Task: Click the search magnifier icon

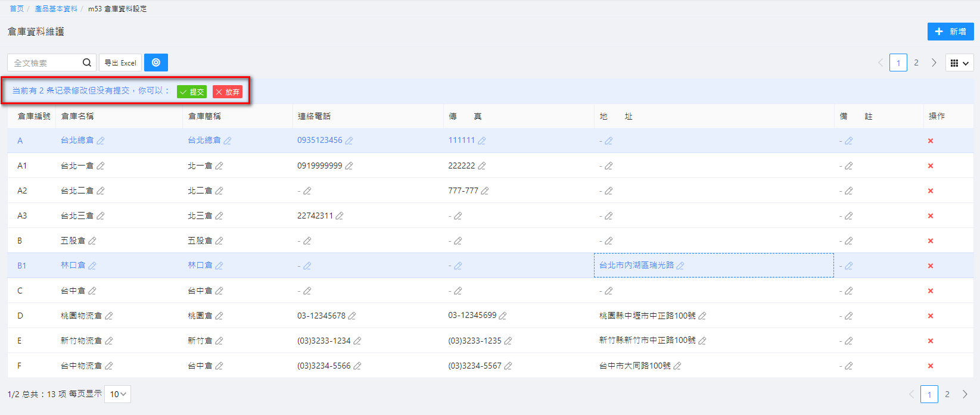Action: click(87, 63)
